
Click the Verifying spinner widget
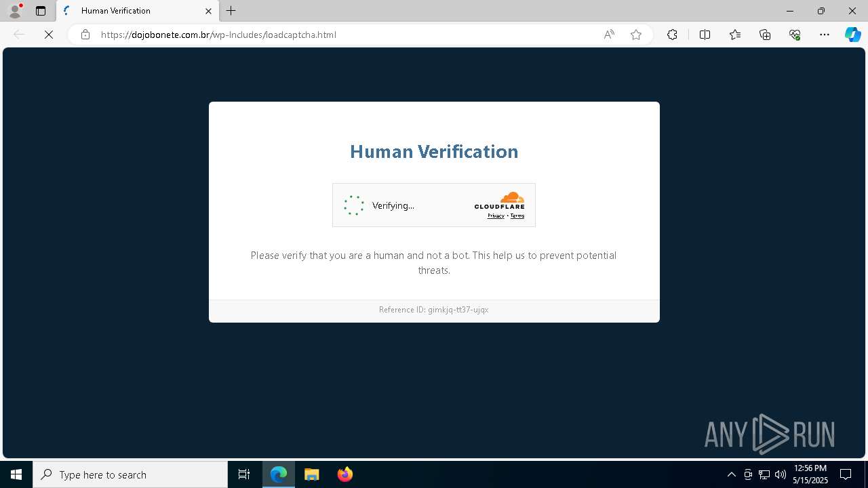point(354,205)
